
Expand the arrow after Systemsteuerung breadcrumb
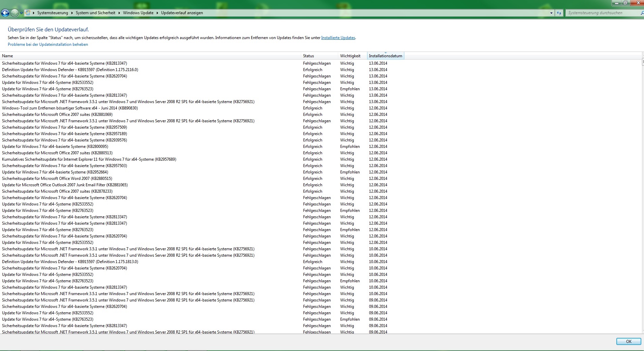72,13
